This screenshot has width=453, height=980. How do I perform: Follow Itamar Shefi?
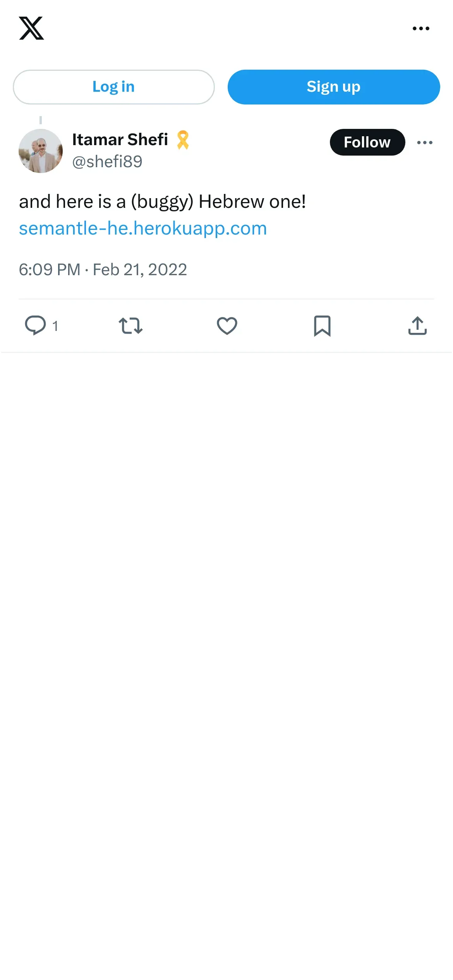(x=367, y=142)
